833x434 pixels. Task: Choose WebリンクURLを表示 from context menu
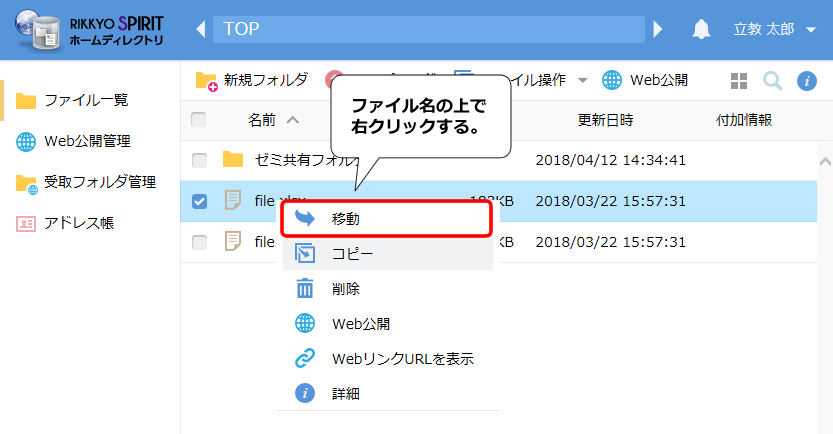click(388, 359)
